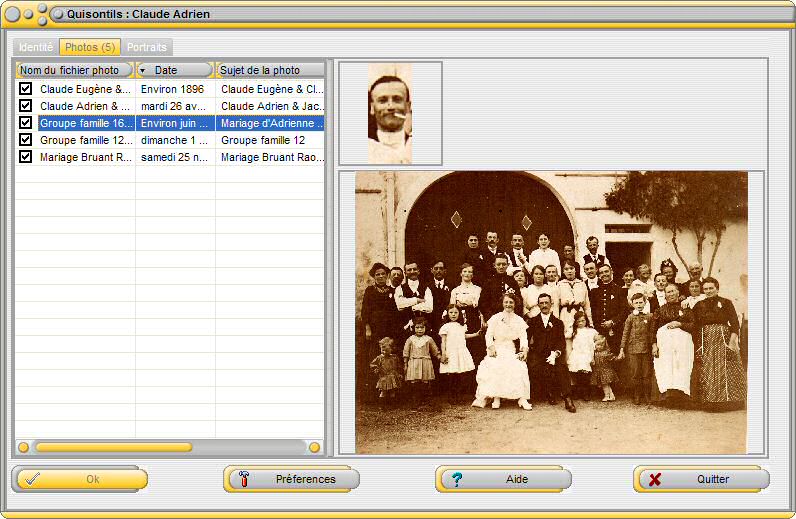Click the right scroll arrow of horizontal scrollbar
The width and height of the screenshot is (796, 519).
(314, 447)
